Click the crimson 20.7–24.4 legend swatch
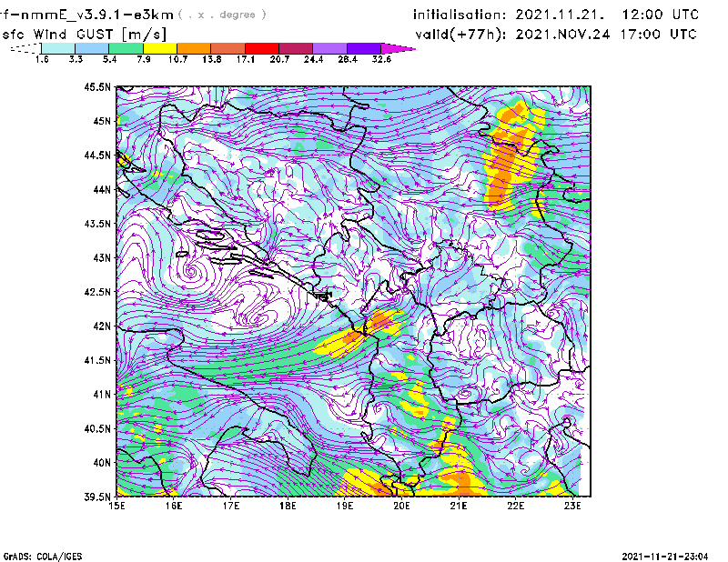 296,48
